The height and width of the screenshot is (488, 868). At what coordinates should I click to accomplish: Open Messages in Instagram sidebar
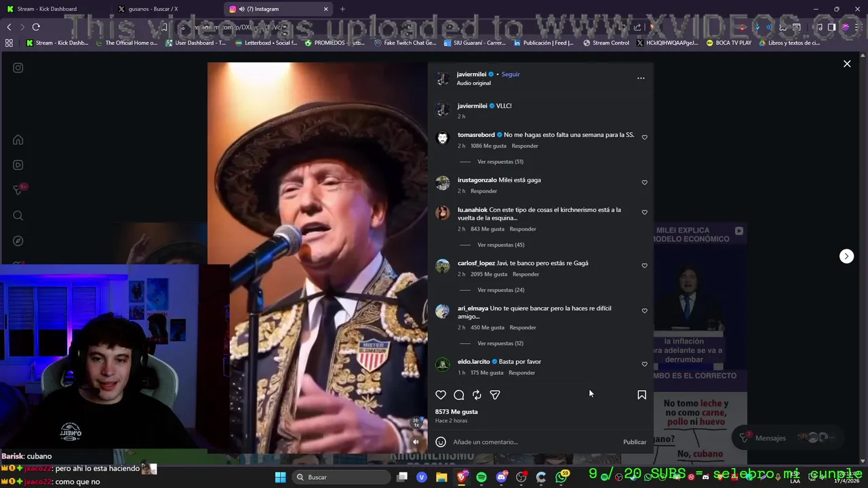(x=18, y=190)
